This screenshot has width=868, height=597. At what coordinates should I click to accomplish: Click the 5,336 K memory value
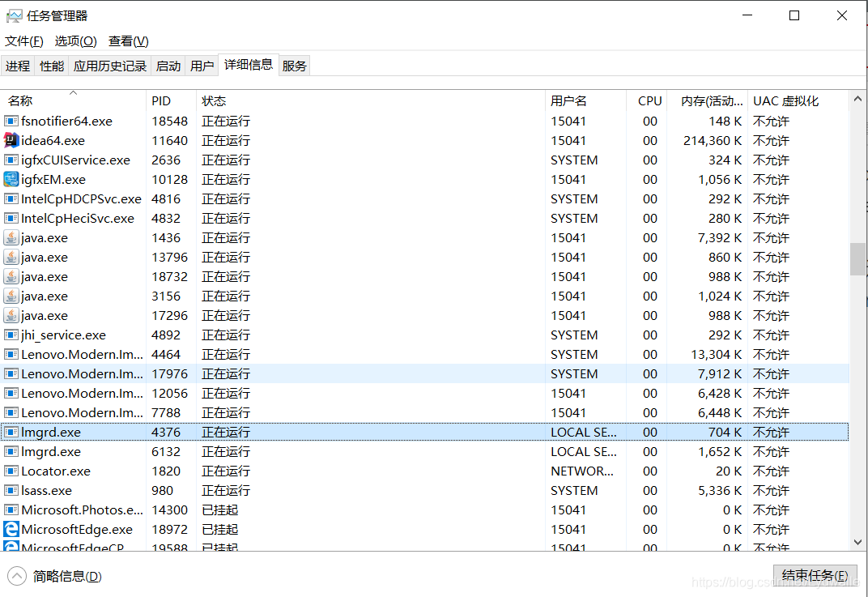point(720,491)
